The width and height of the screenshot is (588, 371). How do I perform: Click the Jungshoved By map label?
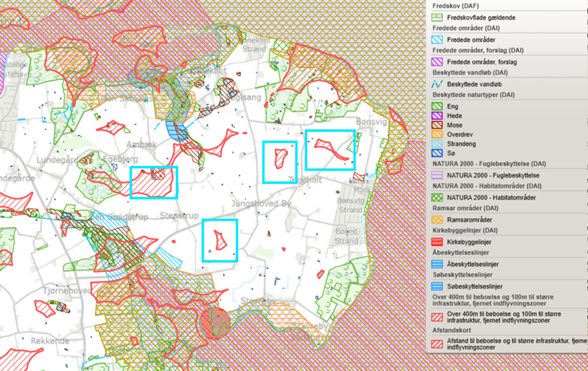click(261, 205)
